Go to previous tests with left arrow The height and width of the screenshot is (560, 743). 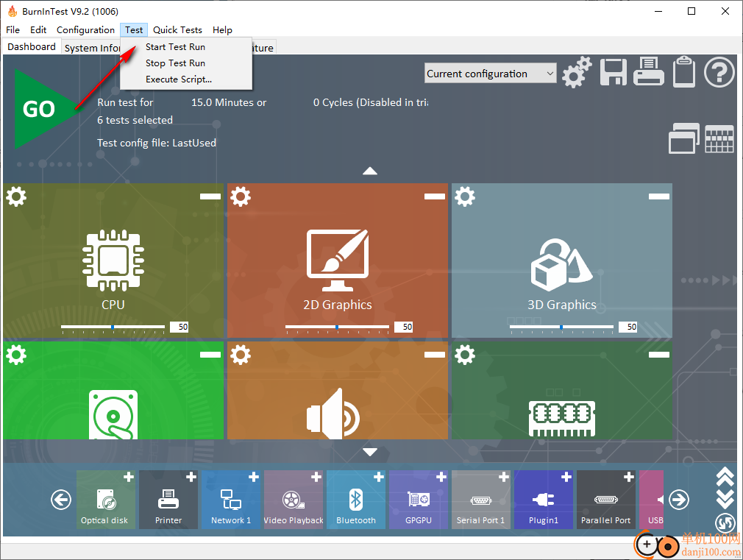click(61, 500)
